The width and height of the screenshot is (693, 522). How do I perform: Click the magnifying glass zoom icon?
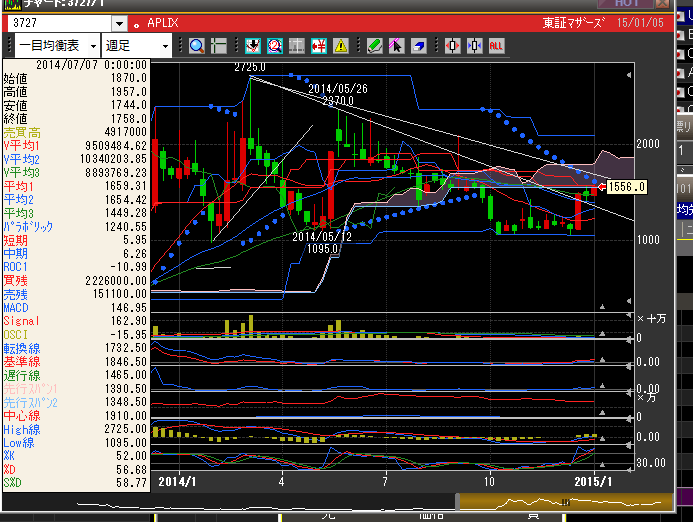tap(196, 45)
